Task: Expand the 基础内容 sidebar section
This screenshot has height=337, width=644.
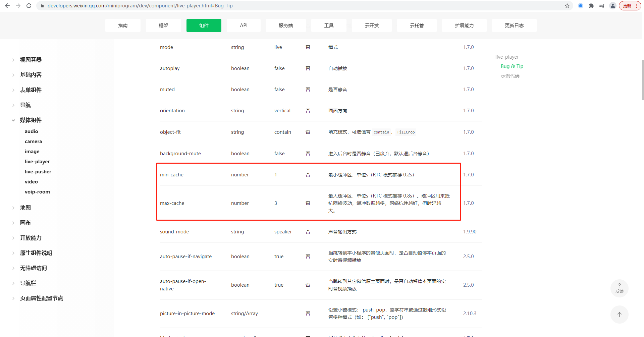Action: [x=31, y=75]
